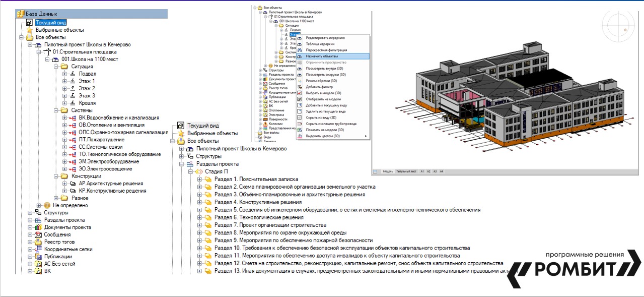
Task: Expand the ВК.Водоснабжение и канализация node
Action: coord(64,118)
